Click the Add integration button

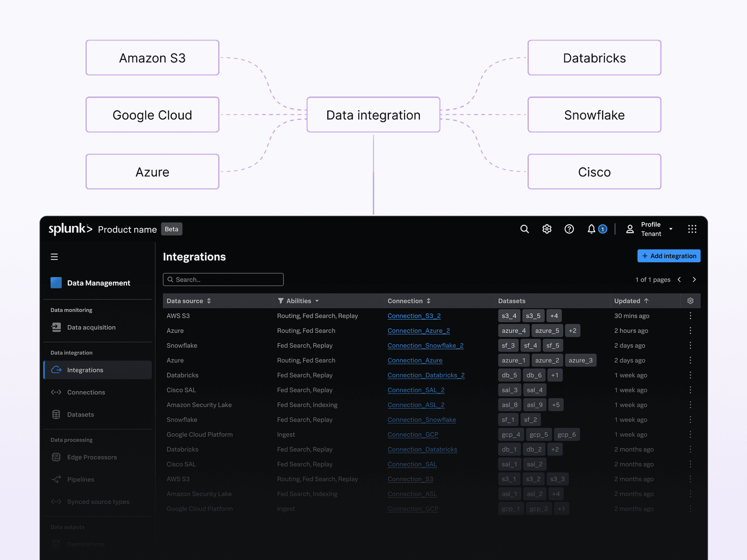click(669, 256)
